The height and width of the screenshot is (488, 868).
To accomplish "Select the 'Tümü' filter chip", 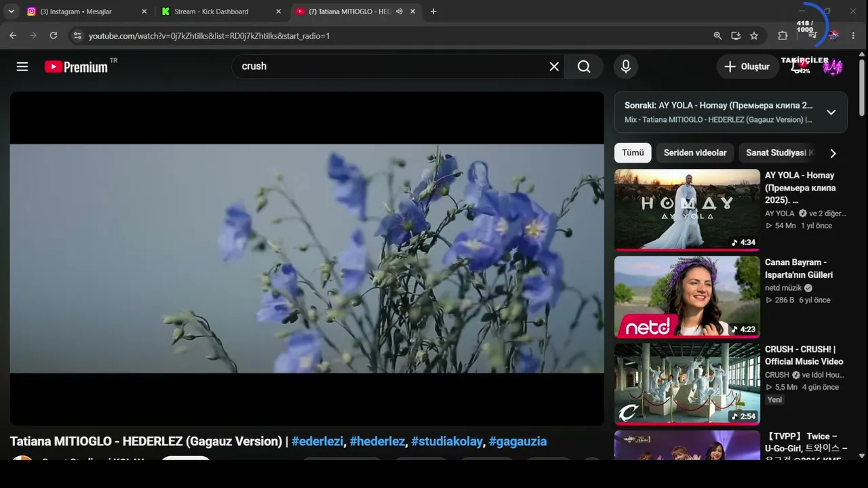I will tap(633, 152).
